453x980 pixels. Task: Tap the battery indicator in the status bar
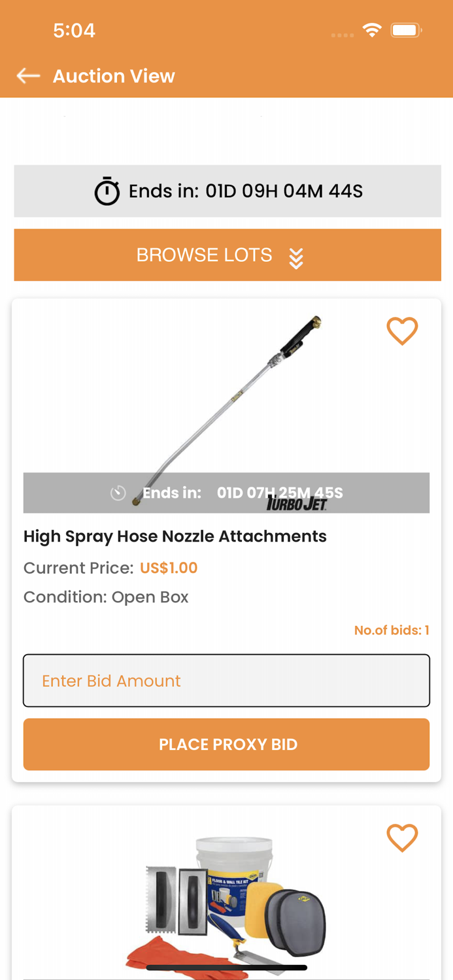click(407, 29)
